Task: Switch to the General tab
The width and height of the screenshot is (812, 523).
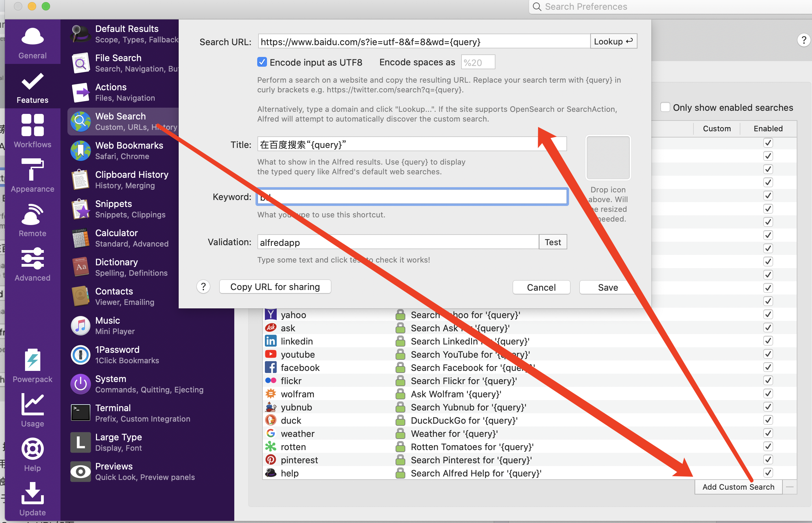Action: click(32, 42)
